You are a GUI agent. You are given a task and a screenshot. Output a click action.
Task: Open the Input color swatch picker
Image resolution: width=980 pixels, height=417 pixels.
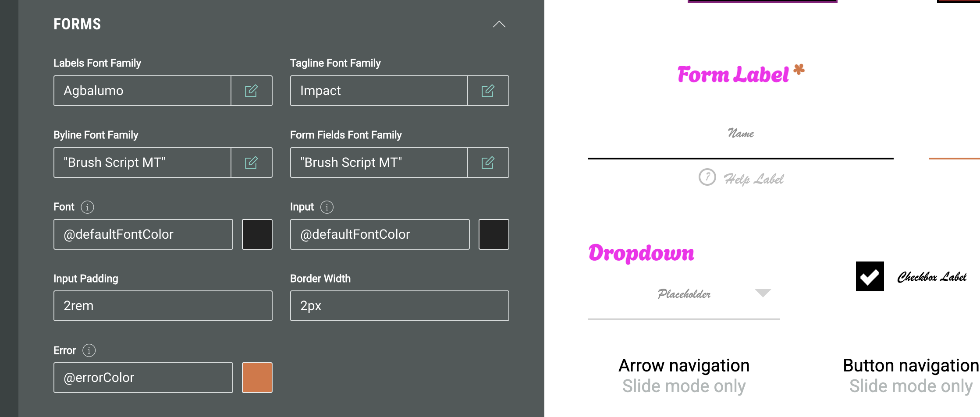coord(494,234)
